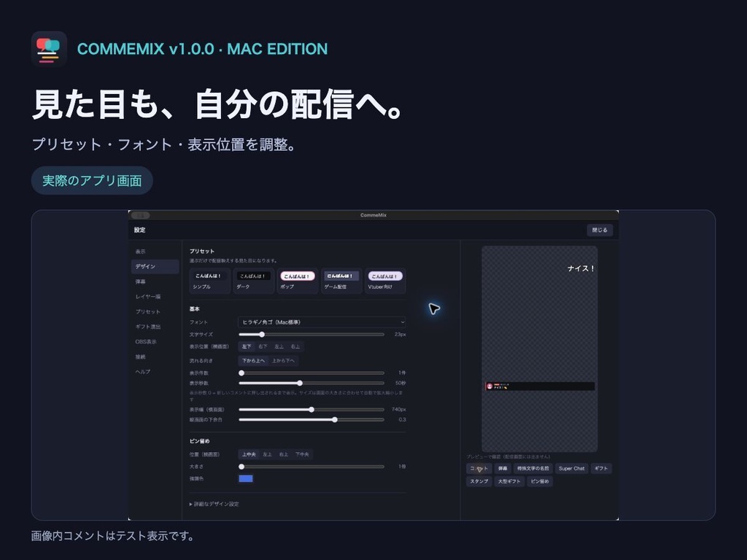Apply the ポップ preset card
The height and width of the screenshot is (560, 747).
pos(298,281)
